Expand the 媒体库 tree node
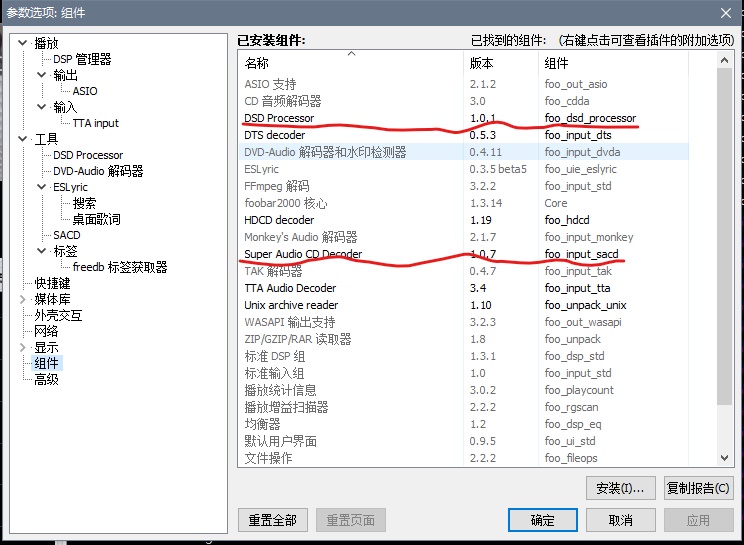 click(23, 299)
